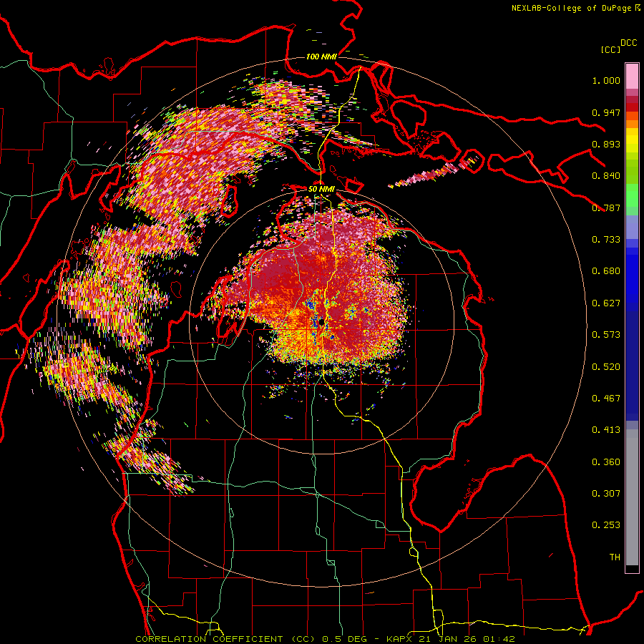Click the 0.413 scale value
Screen dimensions: 644x644
tap(606, 430)
